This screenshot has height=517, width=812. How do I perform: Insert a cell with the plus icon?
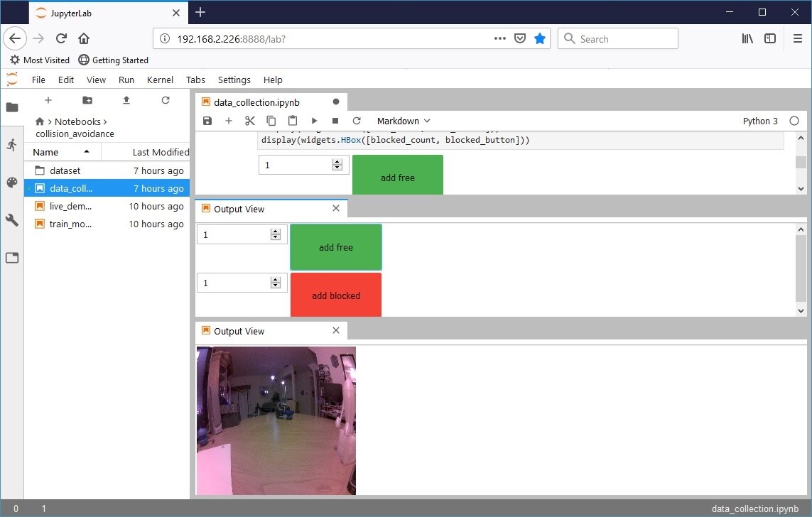pos(229,121)
